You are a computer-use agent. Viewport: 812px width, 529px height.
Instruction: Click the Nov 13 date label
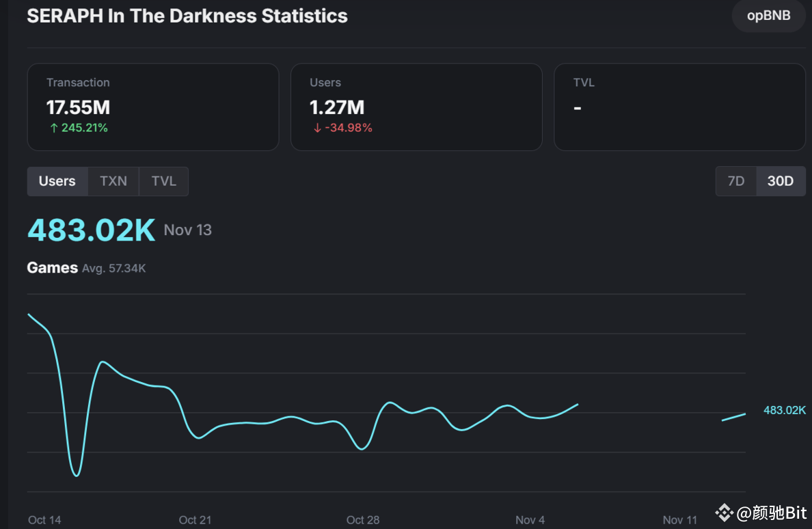[x=187, y=230]
